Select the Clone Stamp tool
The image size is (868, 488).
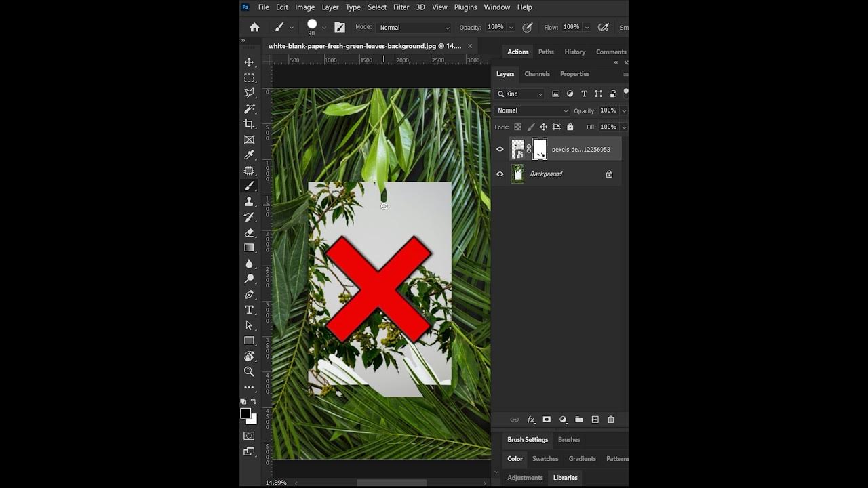(x=249, y=201)
